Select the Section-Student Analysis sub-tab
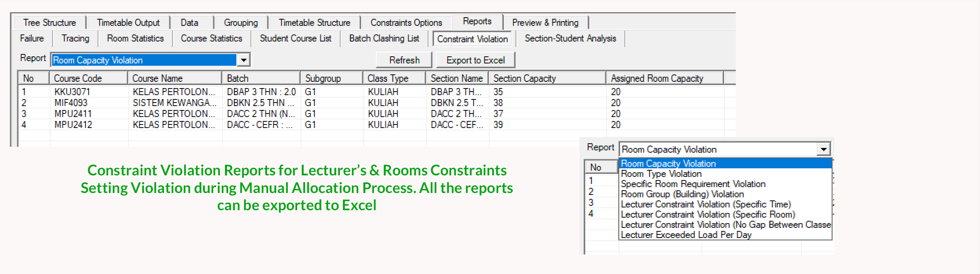The width and height of the screenshot is (980, 274). click(x=570, y=38)
